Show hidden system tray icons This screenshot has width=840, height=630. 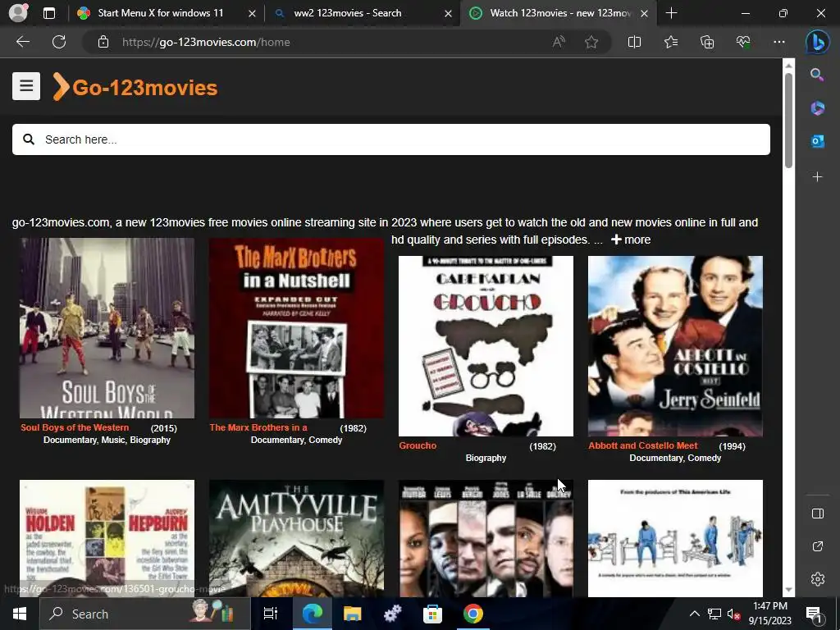point(694,614)
